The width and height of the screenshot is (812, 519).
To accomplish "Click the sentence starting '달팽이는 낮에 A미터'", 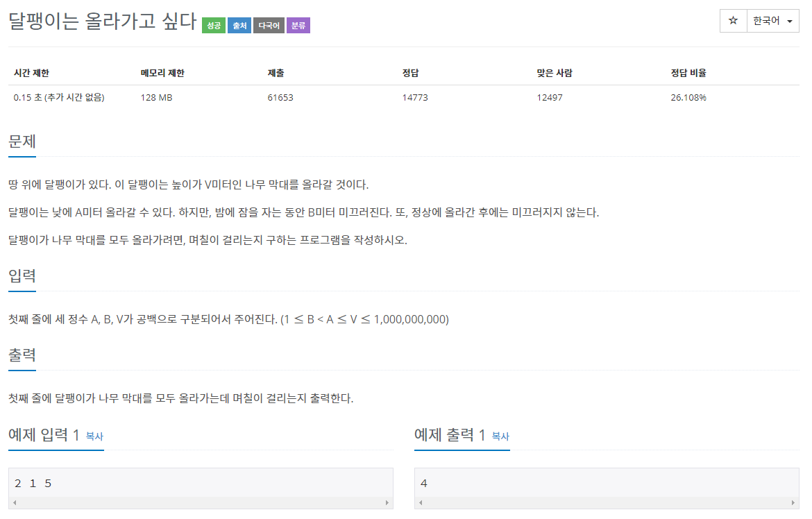I will [x=303, y=212].
